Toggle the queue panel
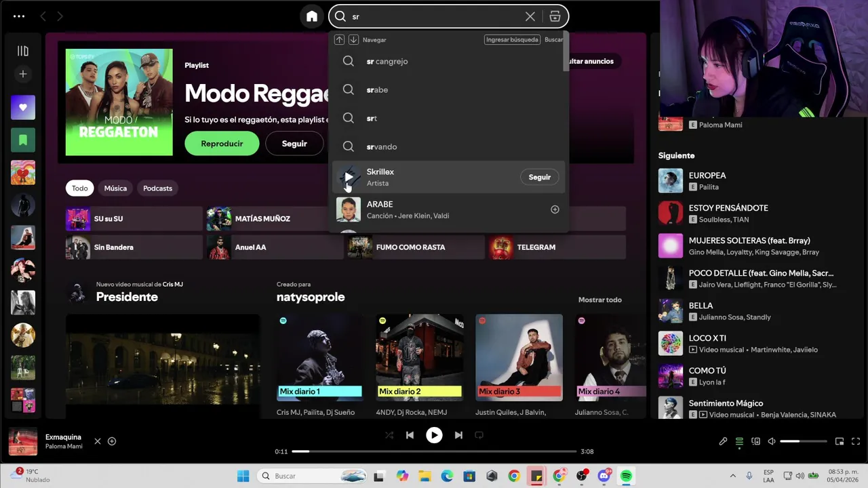 click(739, 441)
